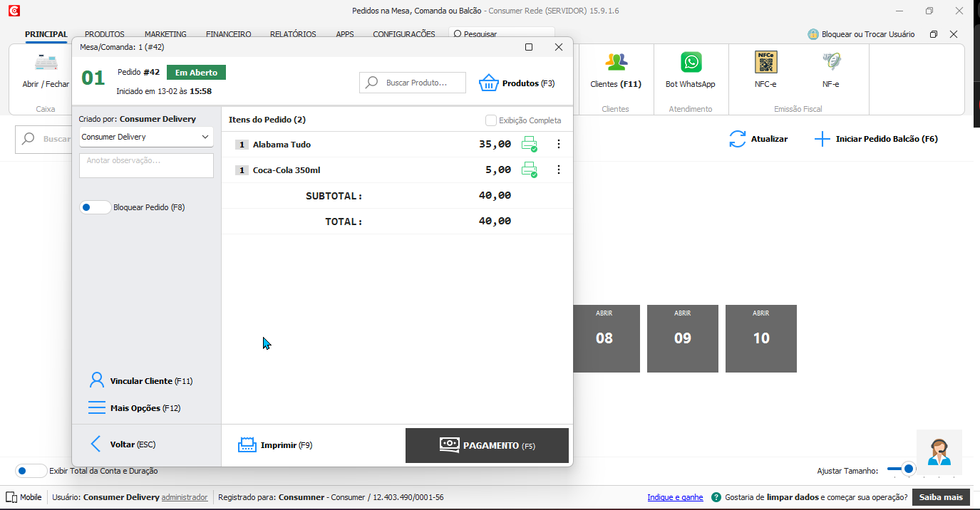Open the support agent chat icon
This screenshot has height=510, width=980.
tap(939, 452)
